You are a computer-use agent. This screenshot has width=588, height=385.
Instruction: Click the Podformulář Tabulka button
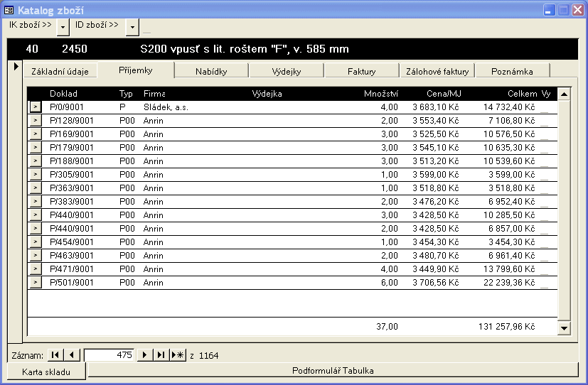pyautogui.click(x=333, y=371)
